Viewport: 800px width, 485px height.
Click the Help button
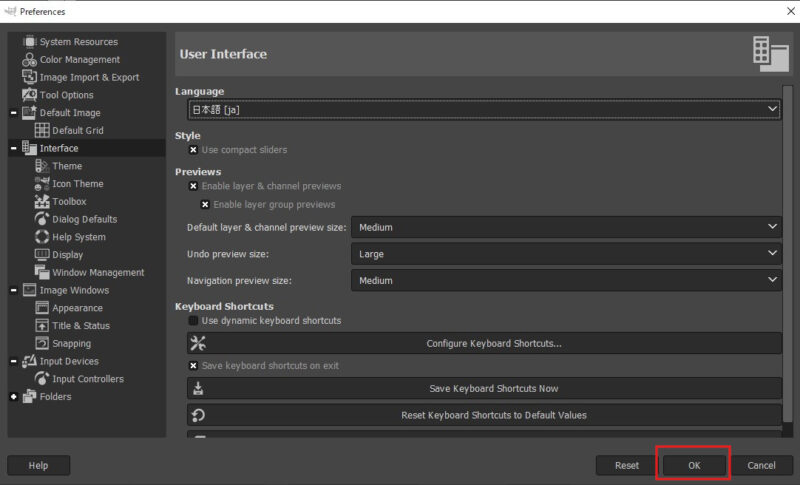coord(38,465)
